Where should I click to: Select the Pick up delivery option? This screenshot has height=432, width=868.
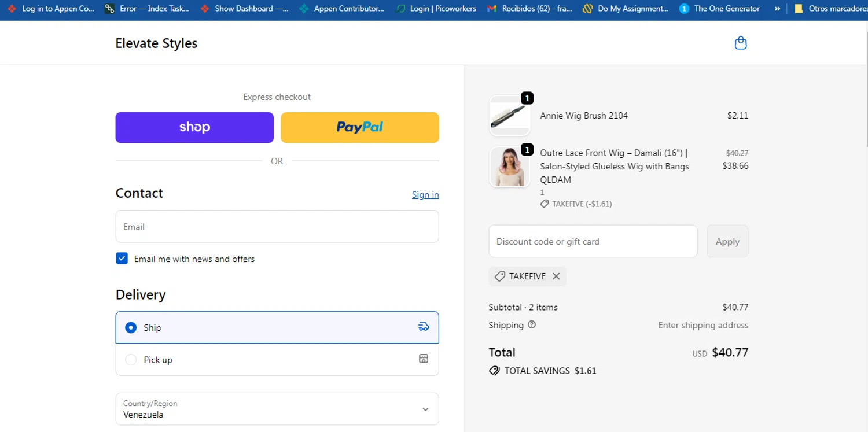(x=277, y=360)
